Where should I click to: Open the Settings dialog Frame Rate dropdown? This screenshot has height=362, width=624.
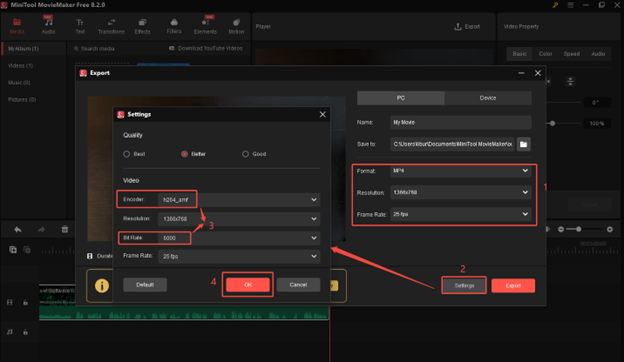pos(239,257)
